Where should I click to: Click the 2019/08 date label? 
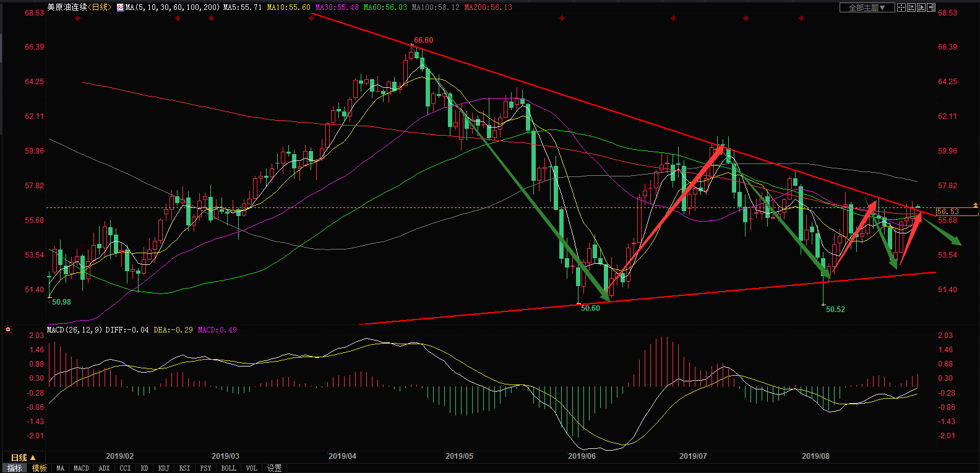tap(815, 456)
